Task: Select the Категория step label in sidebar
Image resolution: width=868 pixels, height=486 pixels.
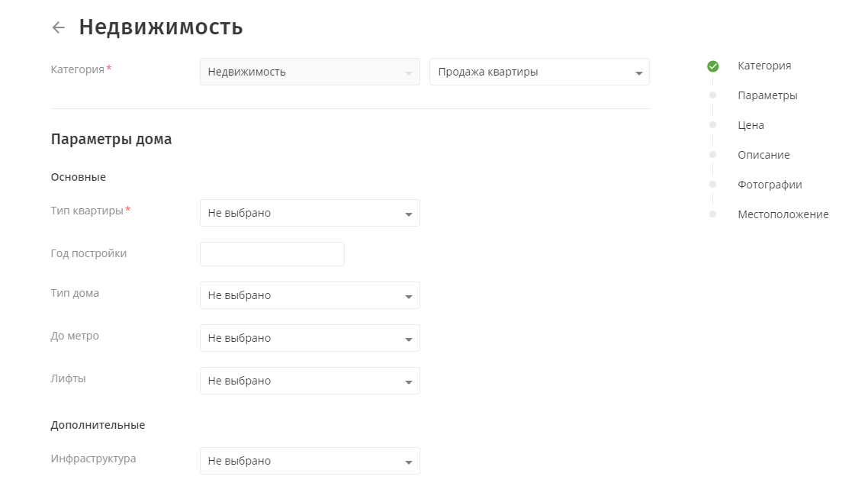Action: pos(764,66)
